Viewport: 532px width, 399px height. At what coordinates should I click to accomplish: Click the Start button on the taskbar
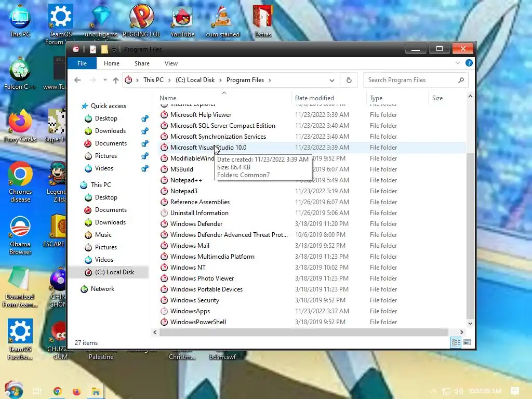[14, 390]
